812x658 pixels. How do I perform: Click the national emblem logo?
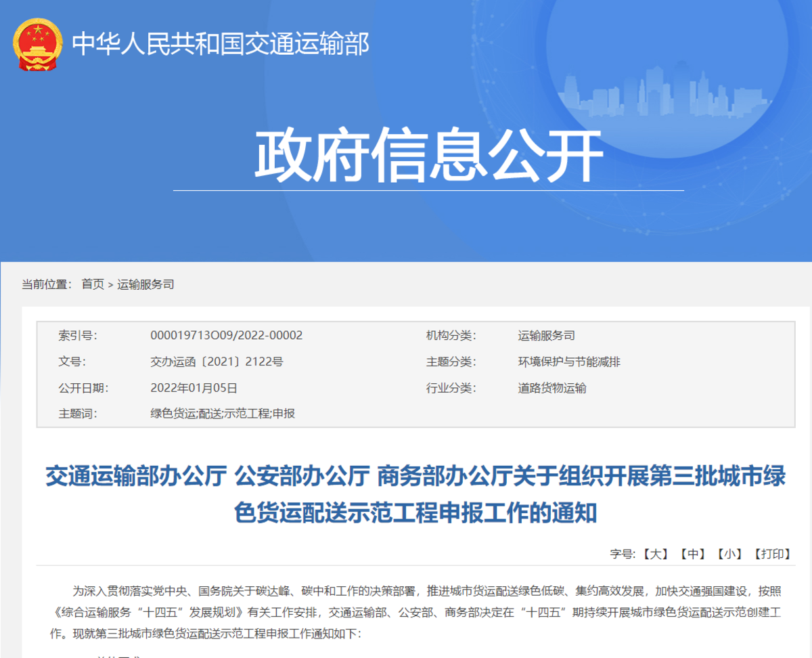[x=37, y=45]
